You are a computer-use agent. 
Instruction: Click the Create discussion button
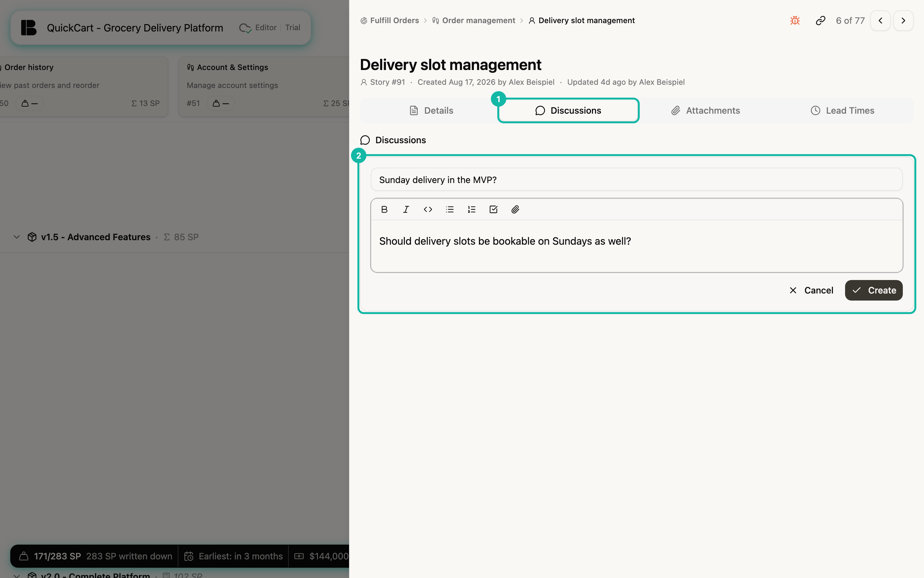coord(874,290)
